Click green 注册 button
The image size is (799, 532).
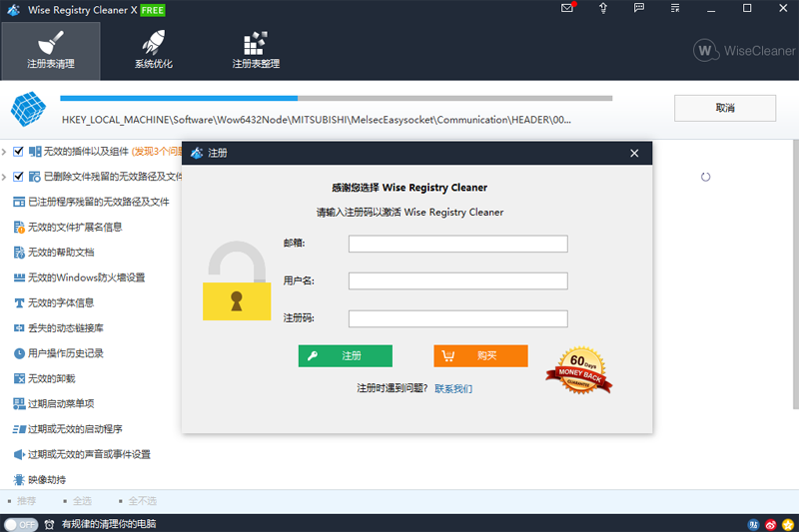click(x=346, y=356)
